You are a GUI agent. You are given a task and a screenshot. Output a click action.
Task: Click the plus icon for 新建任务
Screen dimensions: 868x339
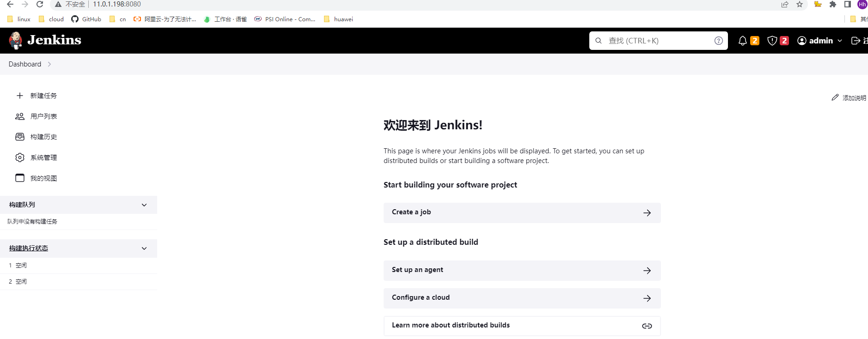[x=20, y=96]
